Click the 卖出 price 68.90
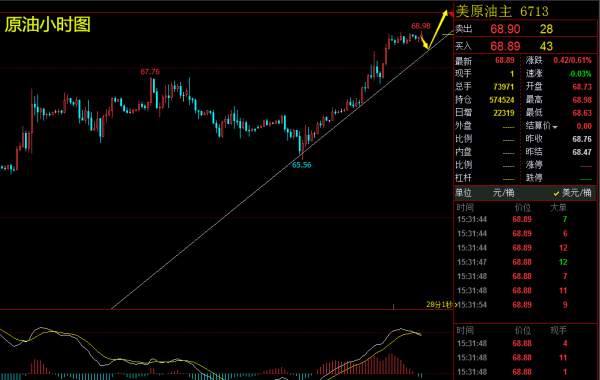 pyautogui.click(x=505, y=29)
